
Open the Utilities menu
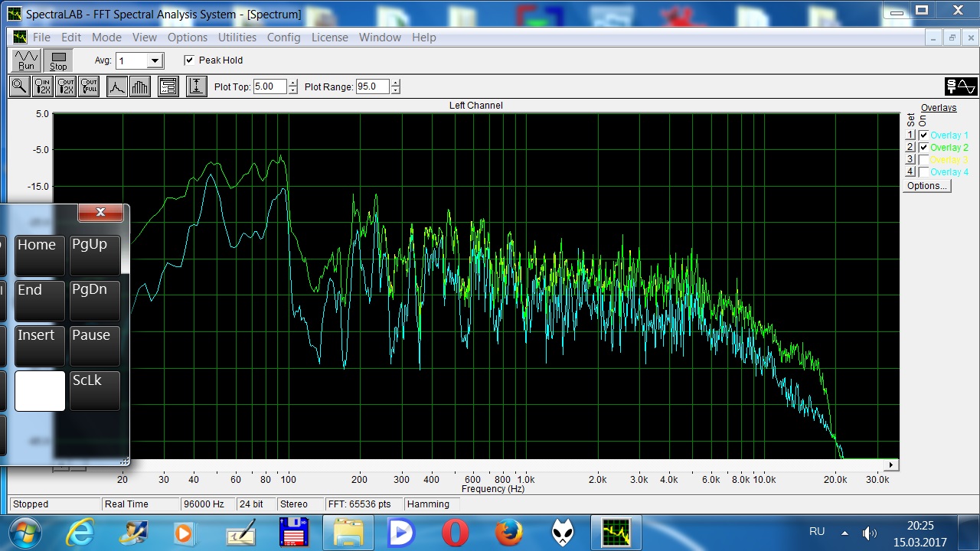[237, 37]
